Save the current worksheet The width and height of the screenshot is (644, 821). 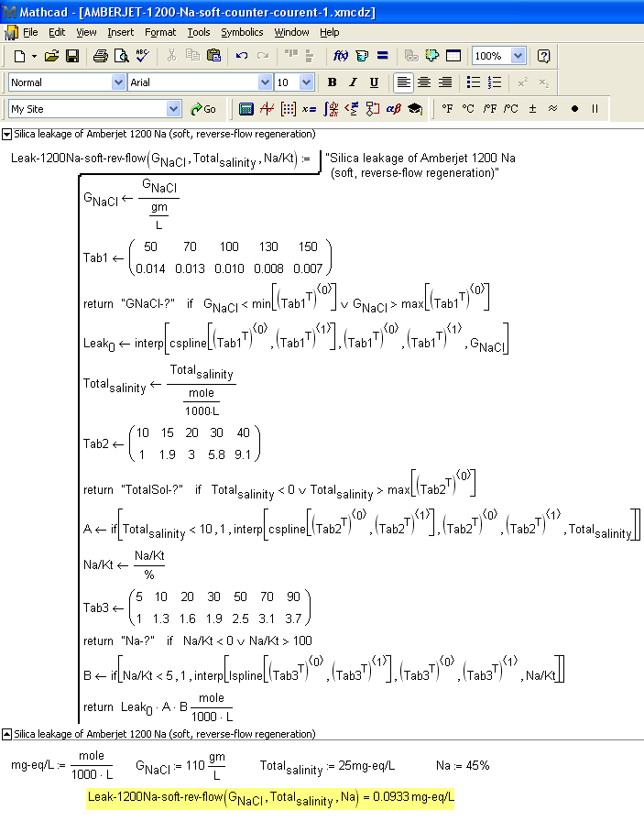[x=72, y=56]
